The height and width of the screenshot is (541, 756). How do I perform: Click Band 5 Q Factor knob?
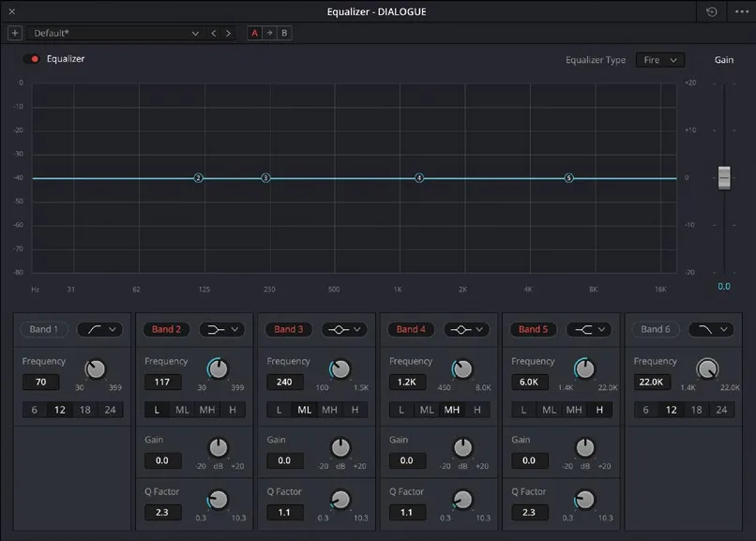point(585,500)
